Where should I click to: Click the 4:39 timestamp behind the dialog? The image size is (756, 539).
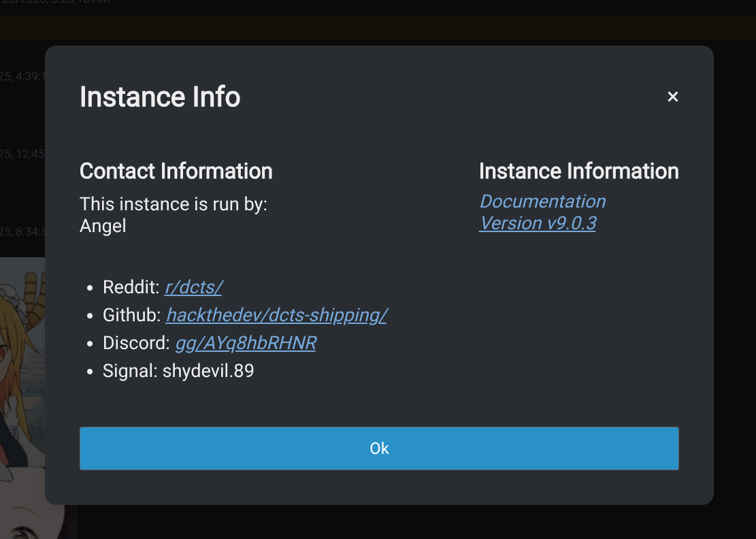(22, 76)
